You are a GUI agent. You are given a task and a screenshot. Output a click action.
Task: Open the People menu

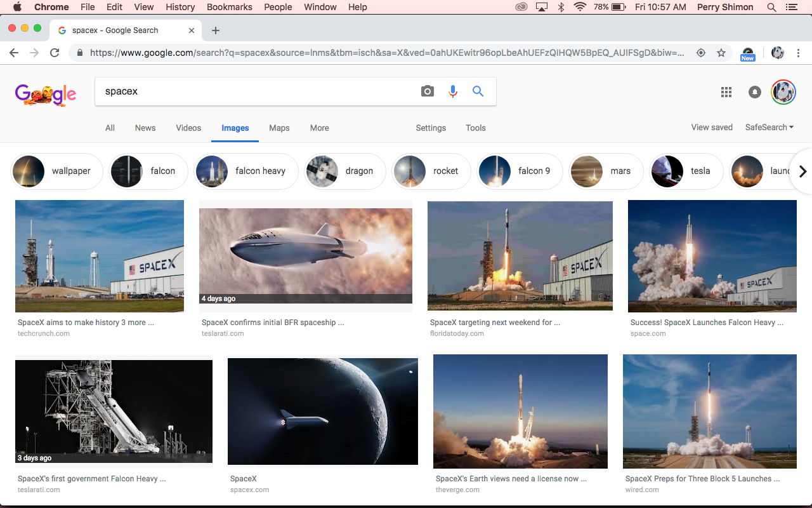[x=278, y=7]
